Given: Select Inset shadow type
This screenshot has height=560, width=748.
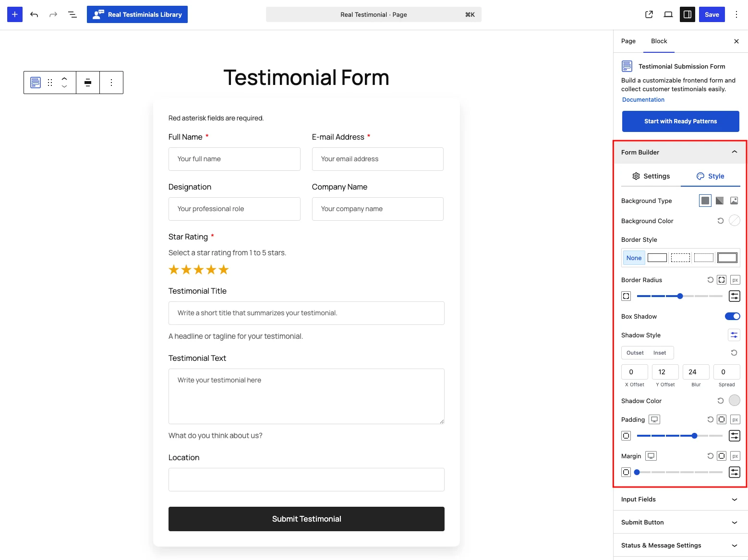Looking at the screenshot, I should tap(660, 353).
